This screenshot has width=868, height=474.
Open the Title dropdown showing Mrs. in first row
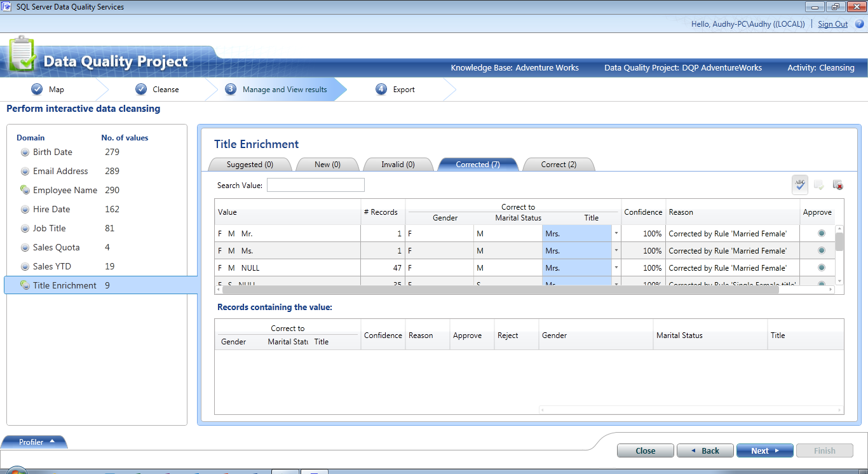click(x=614, y=233)
